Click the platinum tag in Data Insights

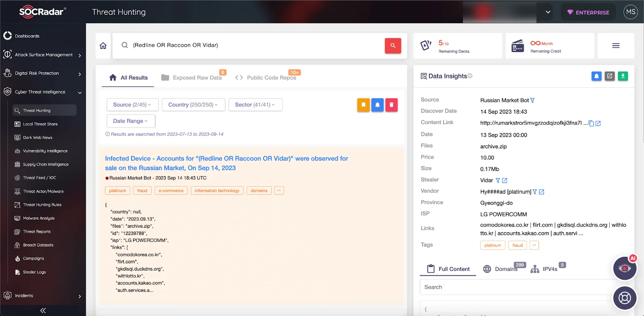[493, 245]
